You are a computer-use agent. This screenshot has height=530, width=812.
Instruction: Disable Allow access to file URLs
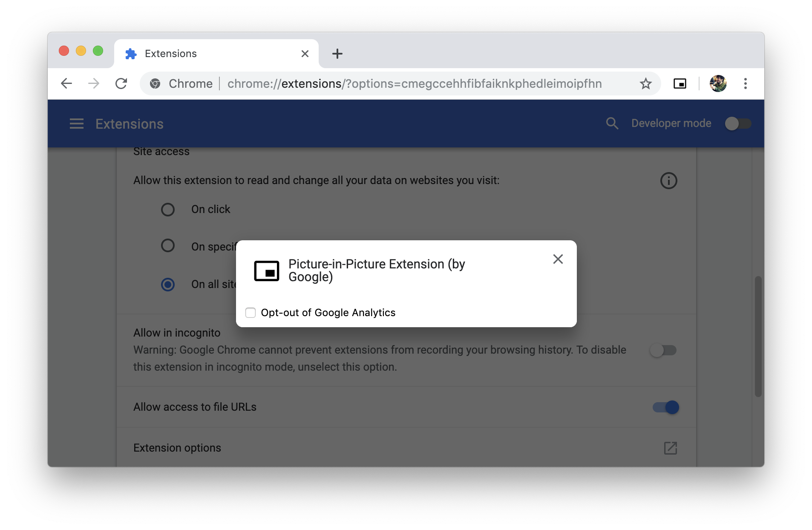click(666, 407)
